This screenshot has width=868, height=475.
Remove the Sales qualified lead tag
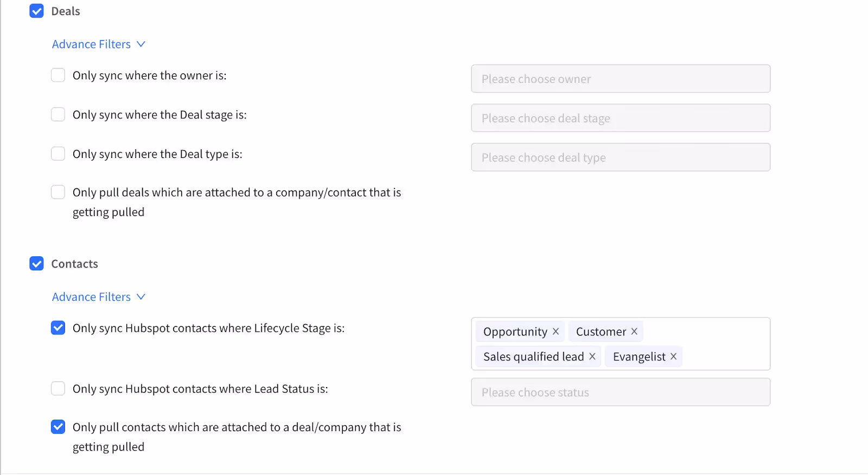coord(592,357)
